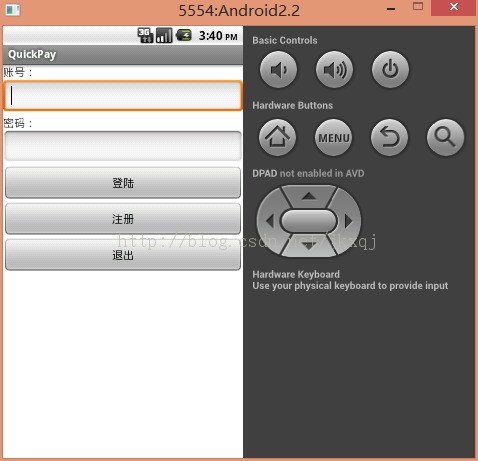The height and width of the screenshot is (461, 478).
Task: Click the volume up button
Action: pos(334,70)
